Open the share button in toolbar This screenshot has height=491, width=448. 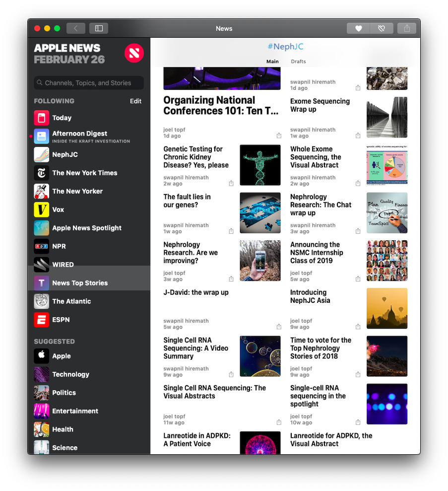point(407,28)
